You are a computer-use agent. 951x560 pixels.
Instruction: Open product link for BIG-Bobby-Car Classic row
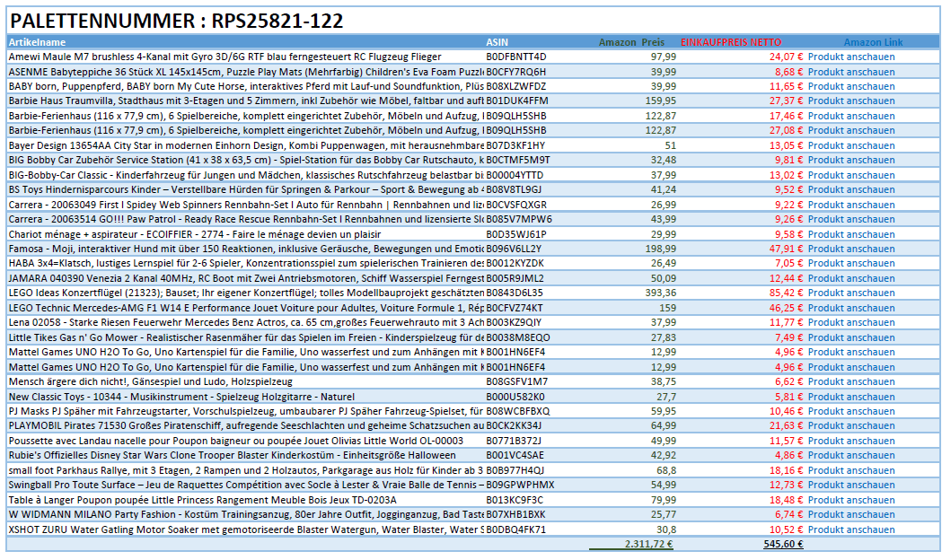850,175
